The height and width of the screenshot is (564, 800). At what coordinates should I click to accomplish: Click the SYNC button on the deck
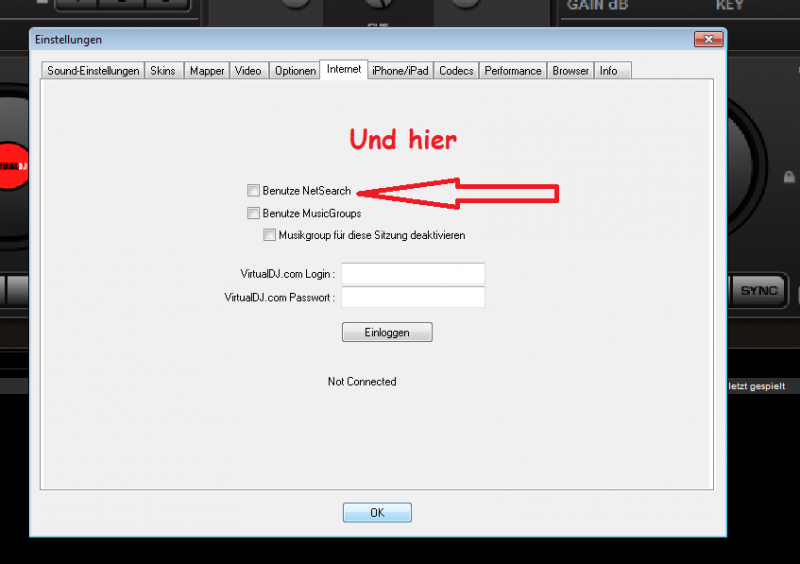click(759, 290)
